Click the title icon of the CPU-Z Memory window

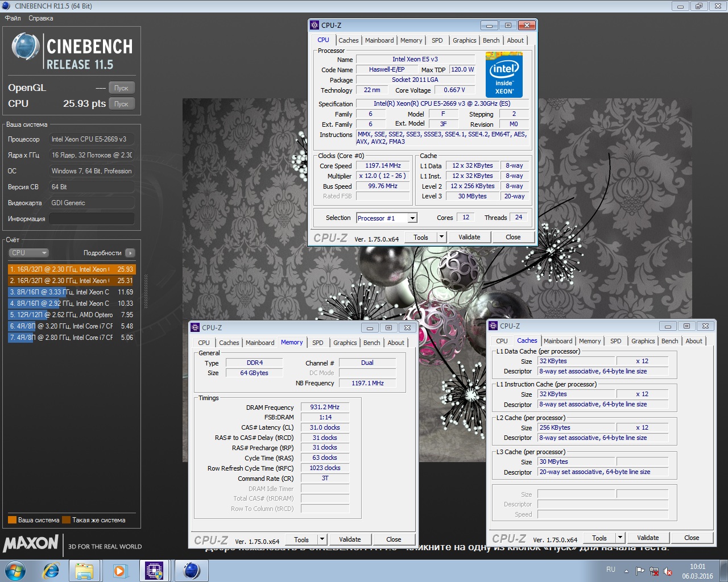pyautogui.click(x=195, y=327)
